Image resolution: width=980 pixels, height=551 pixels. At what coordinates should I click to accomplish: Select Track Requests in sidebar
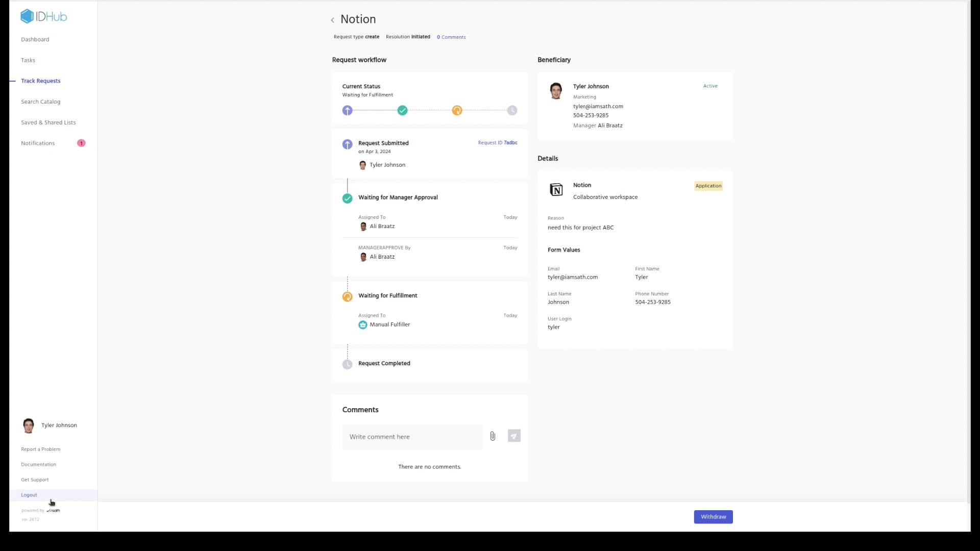pyautogui.click(x=40, y=81)
